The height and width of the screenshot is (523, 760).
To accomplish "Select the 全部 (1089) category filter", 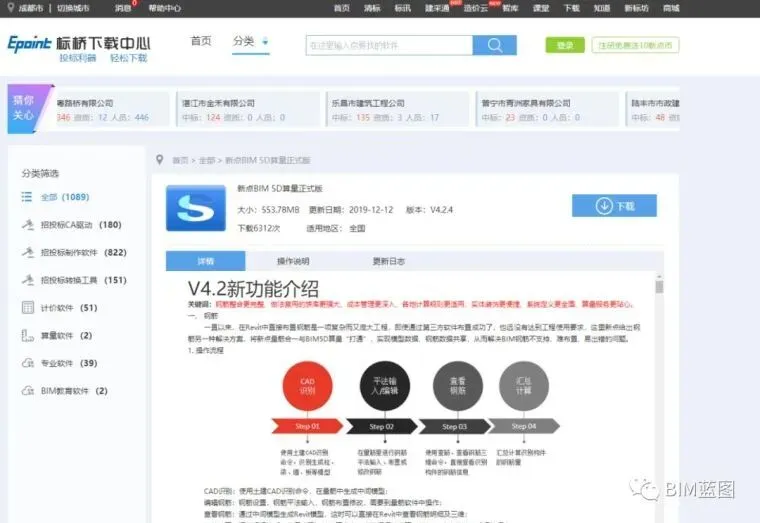I will pos(65,197).
